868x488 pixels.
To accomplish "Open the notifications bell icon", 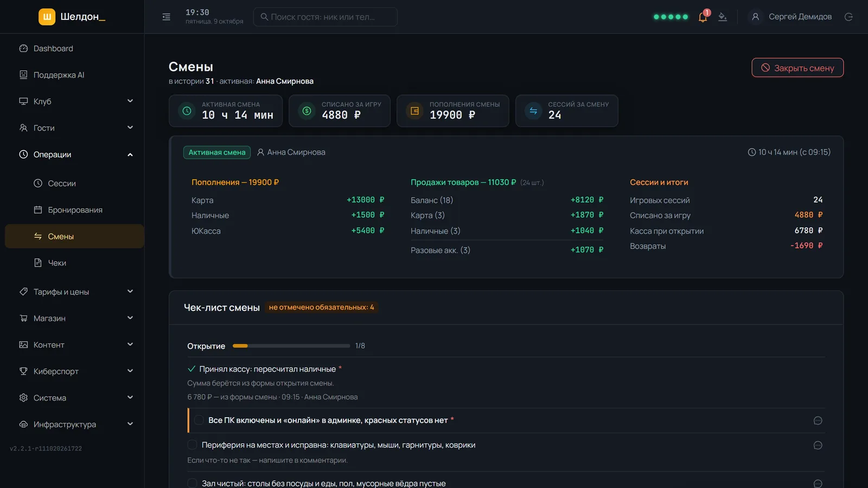I will pos(703,17).
